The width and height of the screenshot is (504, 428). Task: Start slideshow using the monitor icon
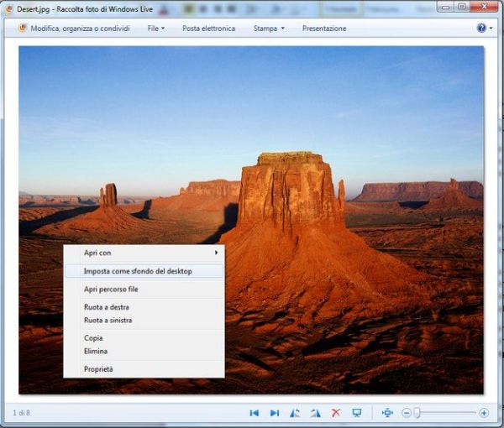coord(357,413)
